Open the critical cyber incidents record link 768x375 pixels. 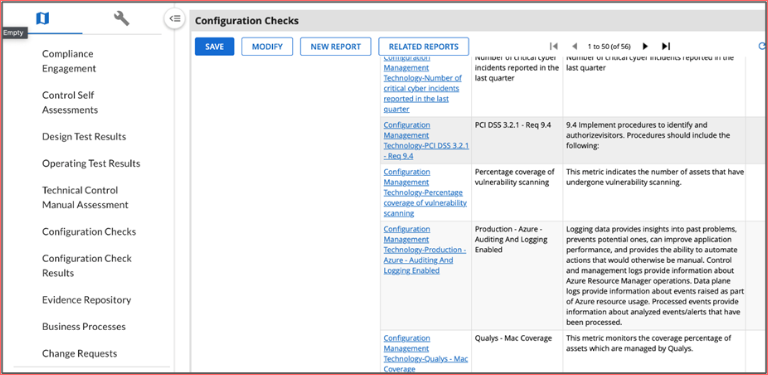click(423, 84)
